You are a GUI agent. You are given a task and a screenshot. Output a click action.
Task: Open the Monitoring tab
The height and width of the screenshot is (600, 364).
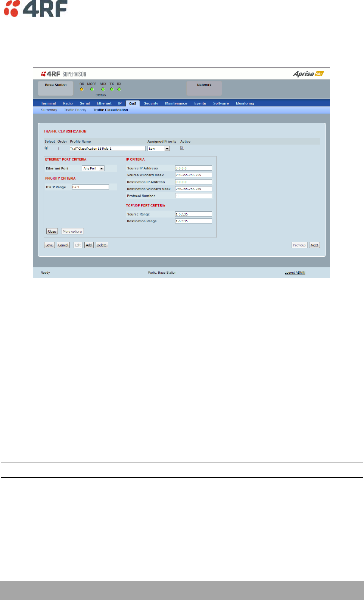pyautogui.click(x=245, y=103)
